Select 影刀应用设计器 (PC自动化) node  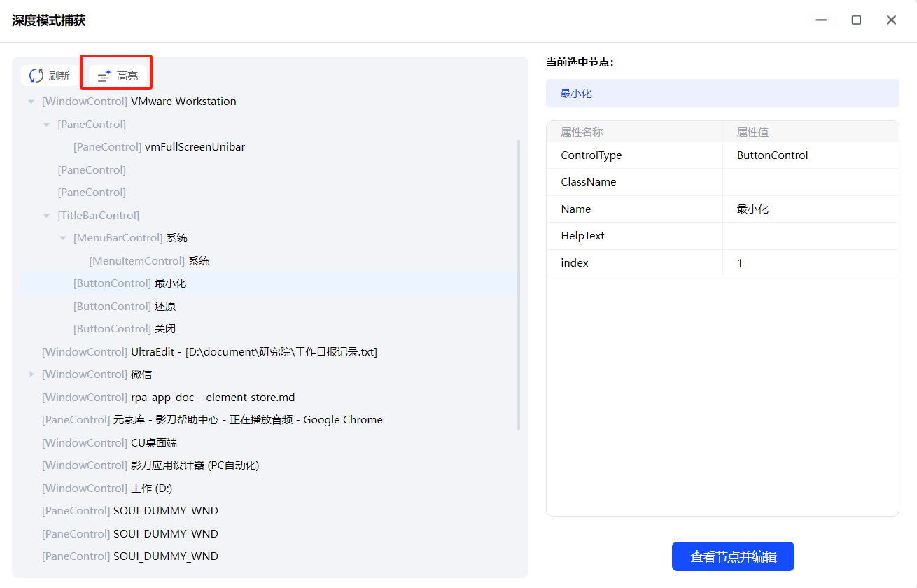tap(150, 465)
